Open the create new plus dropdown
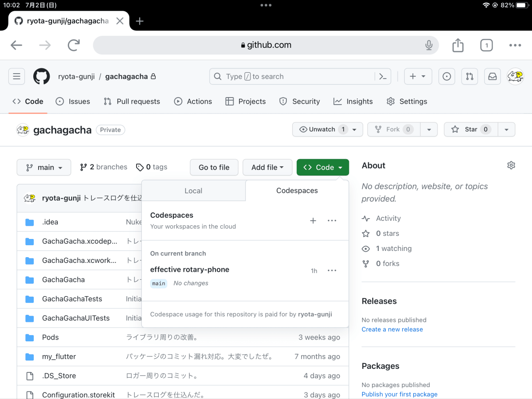 coord(418,77)
